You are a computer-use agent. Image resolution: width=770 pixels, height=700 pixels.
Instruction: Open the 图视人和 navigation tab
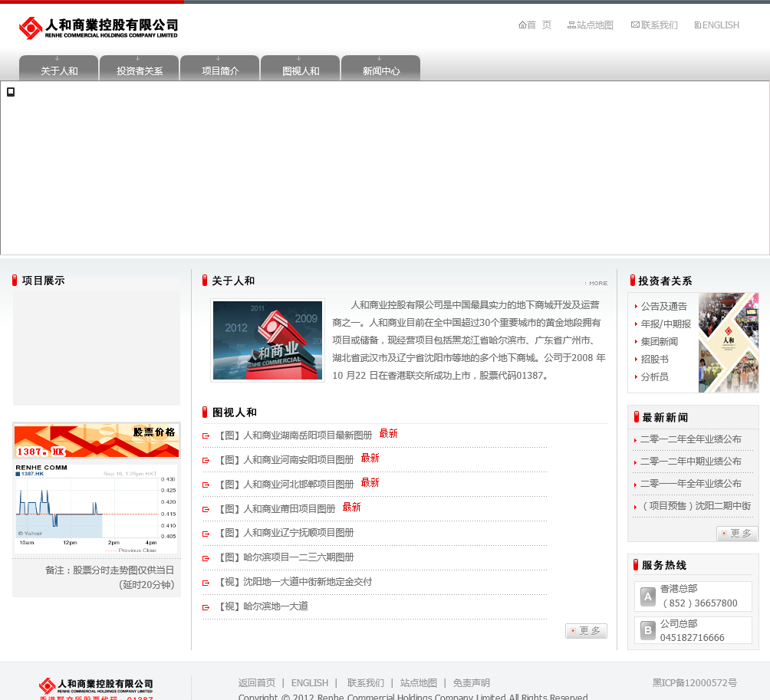pyautogui.click(x=301, y=68)
